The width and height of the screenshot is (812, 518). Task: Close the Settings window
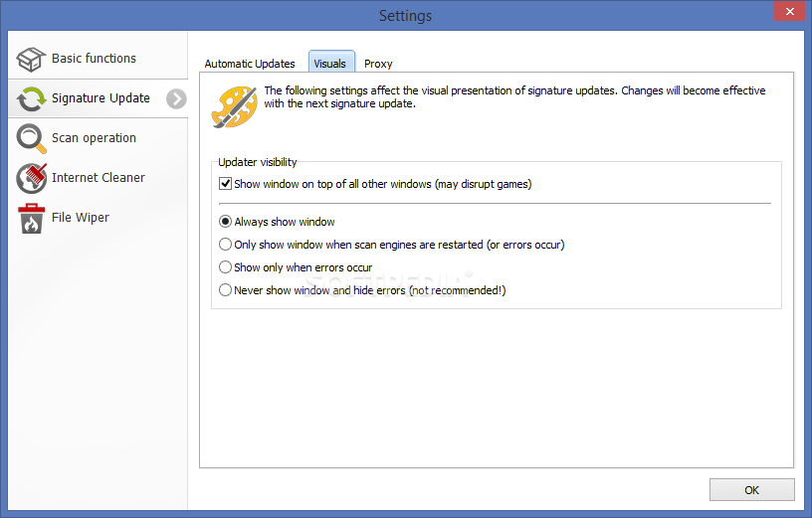click(x=789, y=11)
